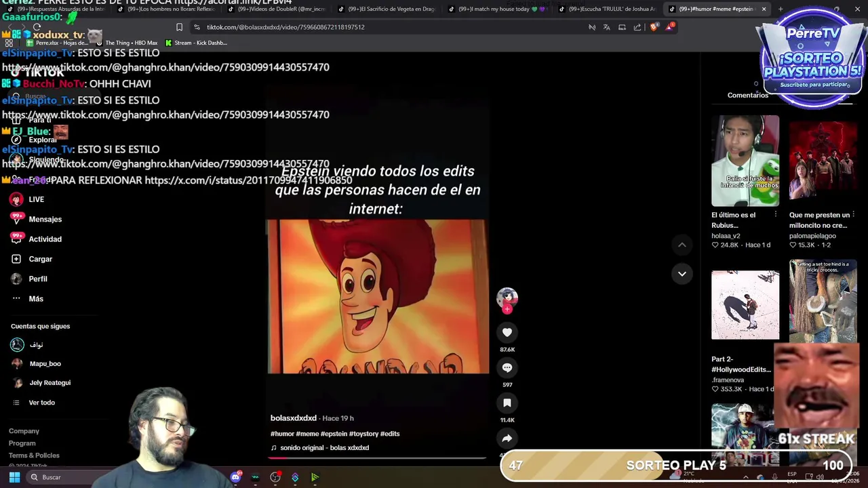Switch to 'I match my house today' tab
The image size is (868, 488).
coord(496,9)
